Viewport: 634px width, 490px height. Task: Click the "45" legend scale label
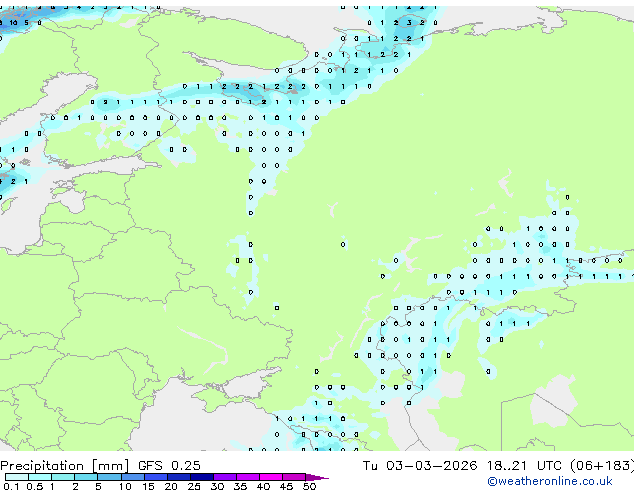pos(286,486)
